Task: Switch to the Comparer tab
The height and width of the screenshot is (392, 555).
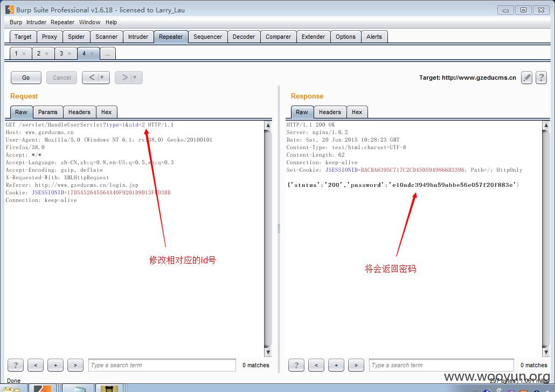Action: 278,37
